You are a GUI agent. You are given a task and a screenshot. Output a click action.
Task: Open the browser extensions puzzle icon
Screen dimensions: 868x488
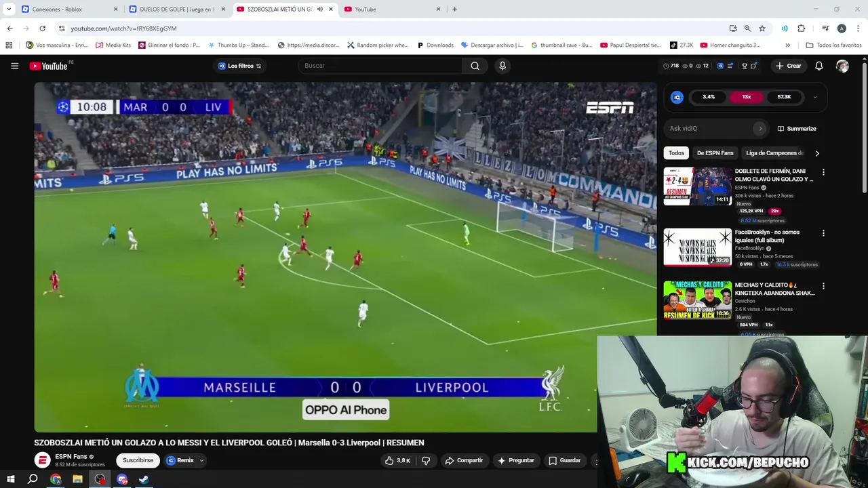(x=802, y=28)
